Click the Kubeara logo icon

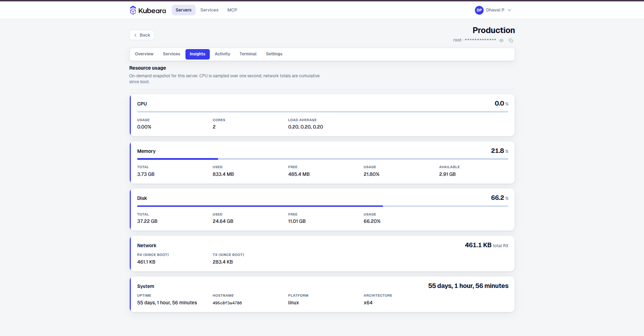(133, 10)
